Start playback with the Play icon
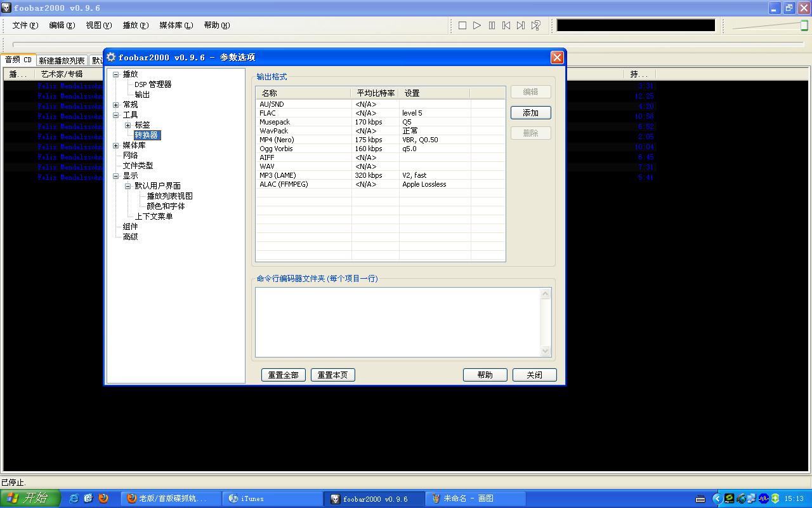Viewport: 812px width, 508px height. point(477,25)
